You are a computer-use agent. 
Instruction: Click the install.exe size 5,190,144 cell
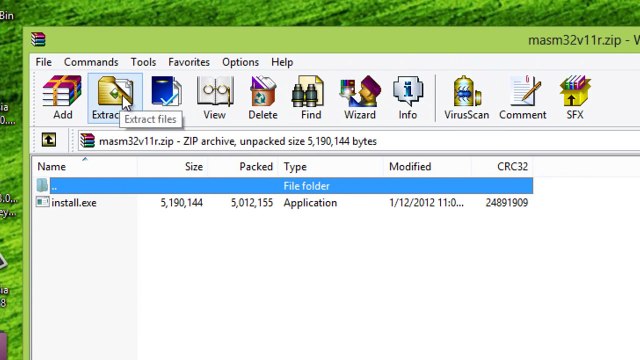182,202
